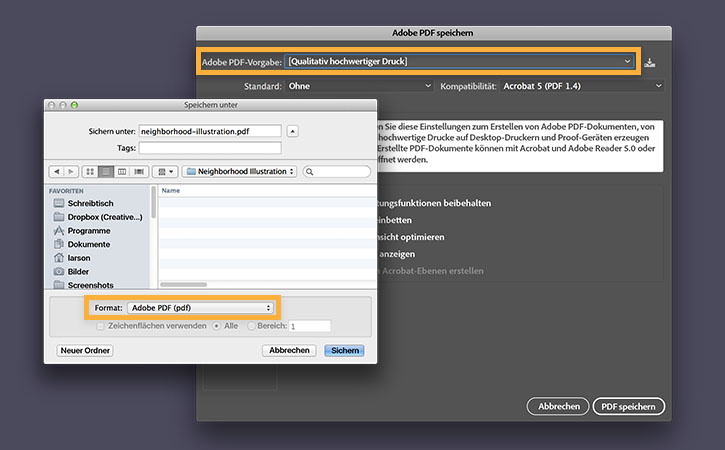Click the file list horizontal scrollbar

point(184,284)
